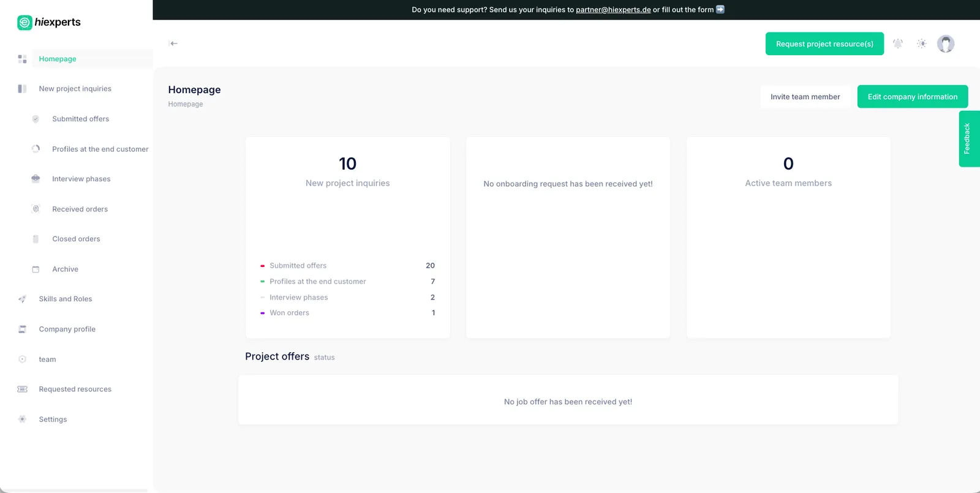980x493 pixels.
Task: Open the Archive menu item
Action: point(66,269)
